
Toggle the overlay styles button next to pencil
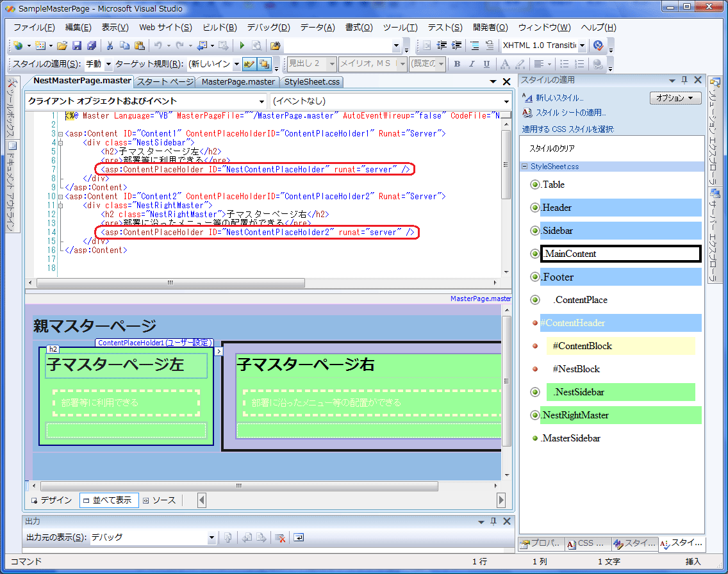pyautogui.click(x=264, y=64)
